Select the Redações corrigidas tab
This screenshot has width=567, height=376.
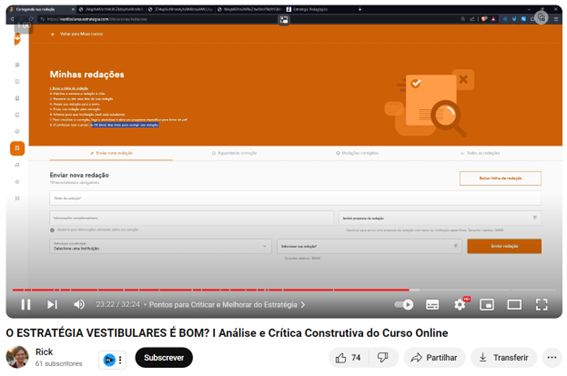(x=357, y=153)
